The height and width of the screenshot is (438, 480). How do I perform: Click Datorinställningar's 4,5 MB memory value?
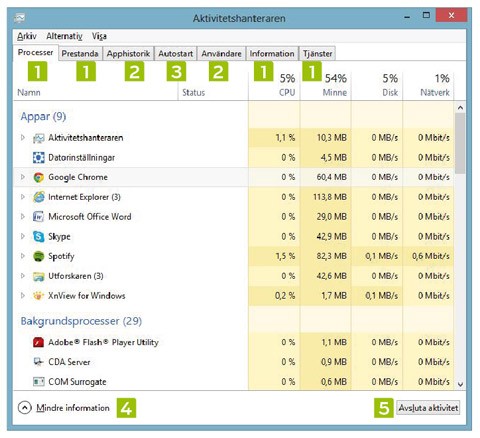click(334, 157)
